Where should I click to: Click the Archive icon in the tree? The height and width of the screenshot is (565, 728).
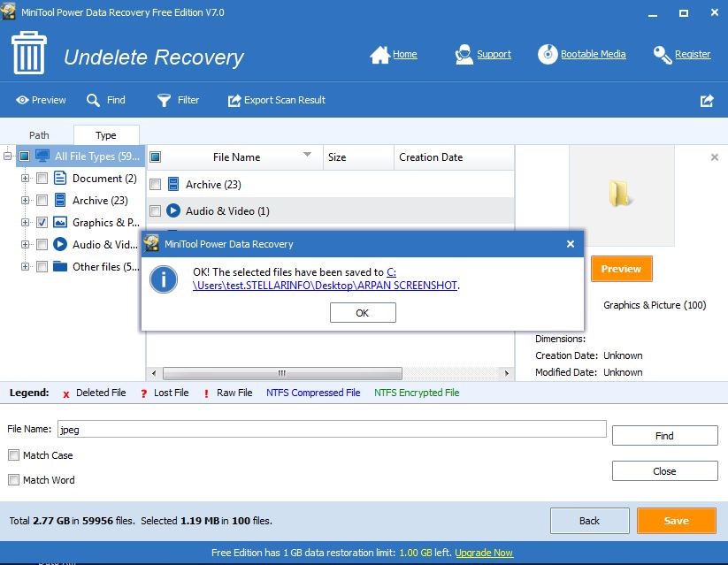(x=60, y=200)
